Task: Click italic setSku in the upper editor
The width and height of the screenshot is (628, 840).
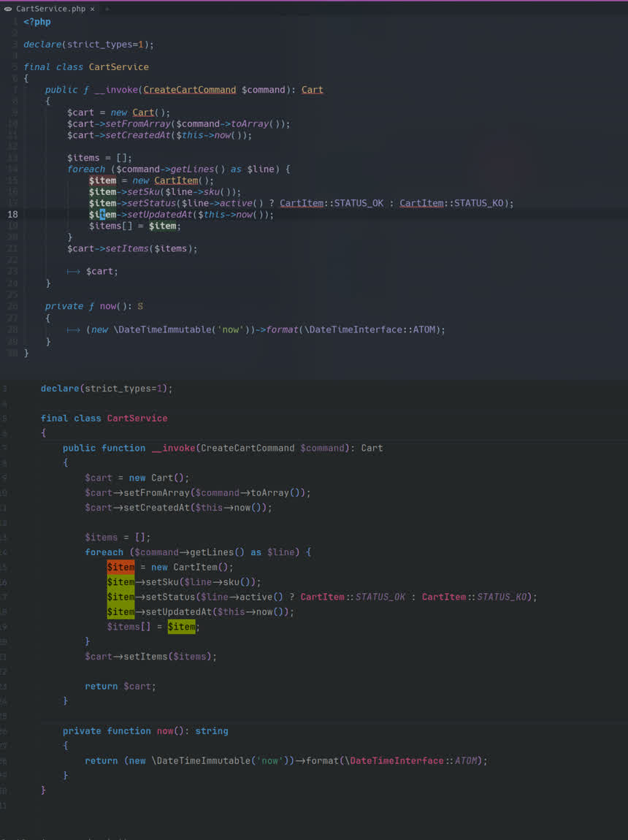Action: click(143, 192)
